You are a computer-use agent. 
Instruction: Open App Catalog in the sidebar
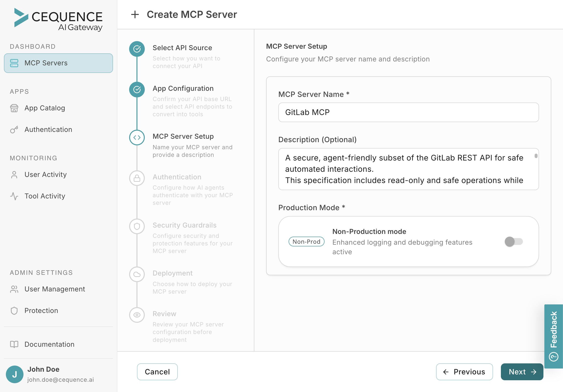pyautogui.click(x=45, y=108)
